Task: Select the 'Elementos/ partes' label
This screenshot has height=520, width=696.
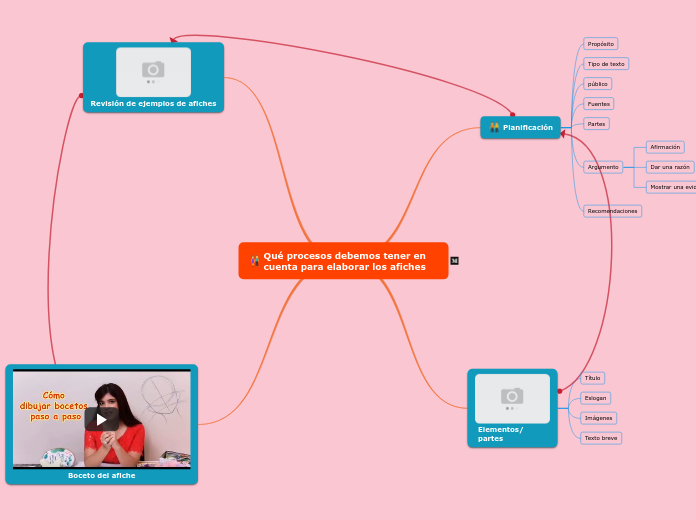Action: (500, 434)
